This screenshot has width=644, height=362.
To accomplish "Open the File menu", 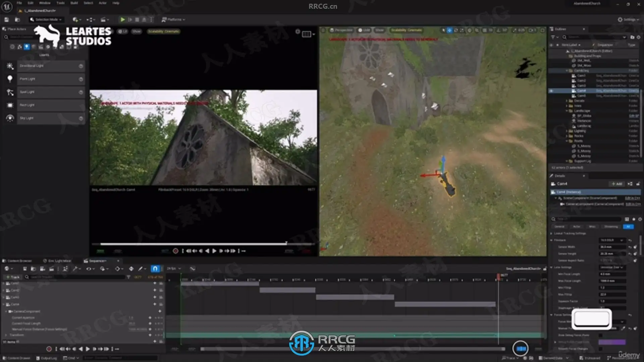I will point(19,3).
